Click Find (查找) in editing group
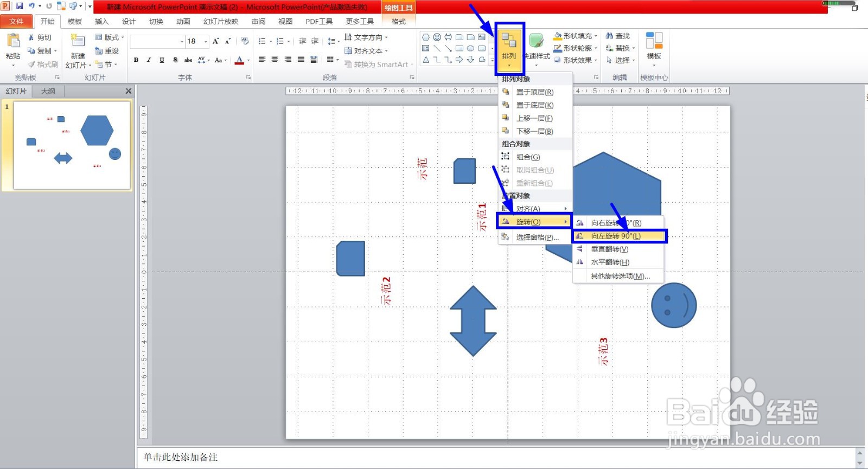Viewport: 868px width, 469px height. click(618, 36)
